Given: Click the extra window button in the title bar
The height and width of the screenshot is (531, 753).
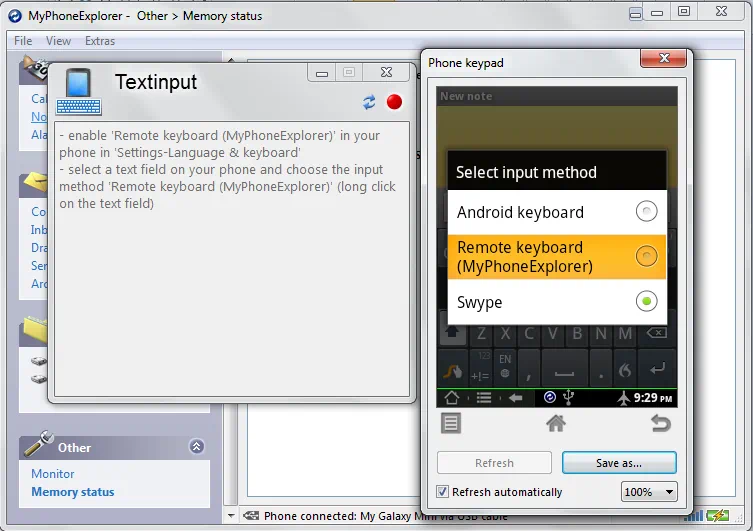Looking at the screenshot, I should [x=635, y=14].
